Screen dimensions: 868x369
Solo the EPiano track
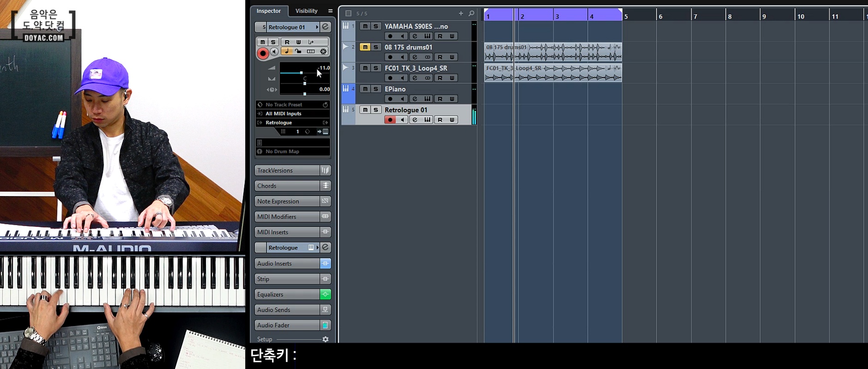click(376, 89)
